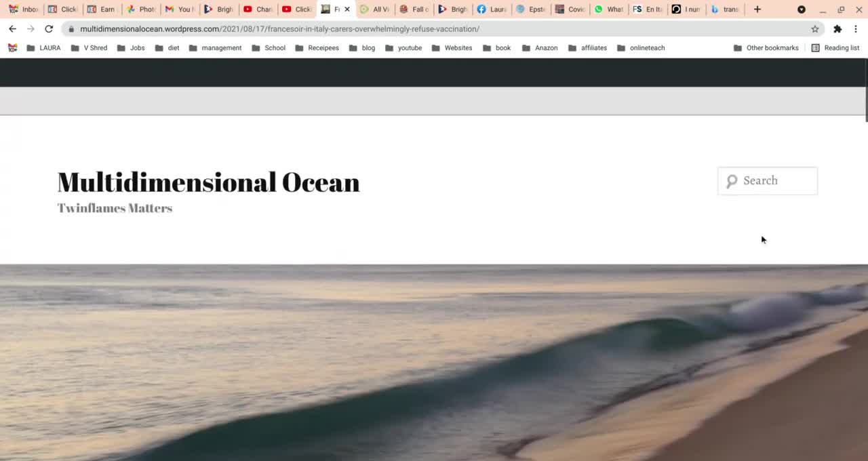Switch to the trans tab

725,9
